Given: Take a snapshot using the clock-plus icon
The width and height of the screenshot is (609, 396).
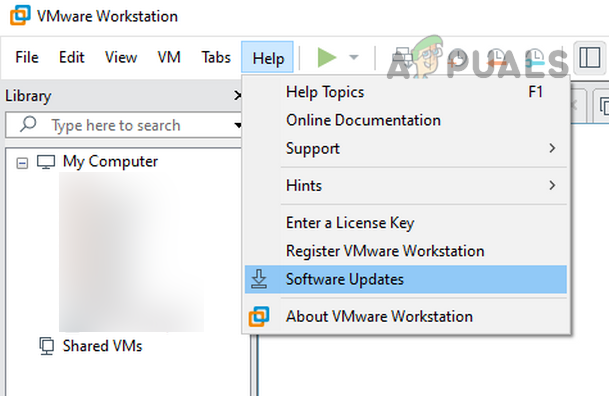Looking at the screenshot, I should click(x=458, y=58).
